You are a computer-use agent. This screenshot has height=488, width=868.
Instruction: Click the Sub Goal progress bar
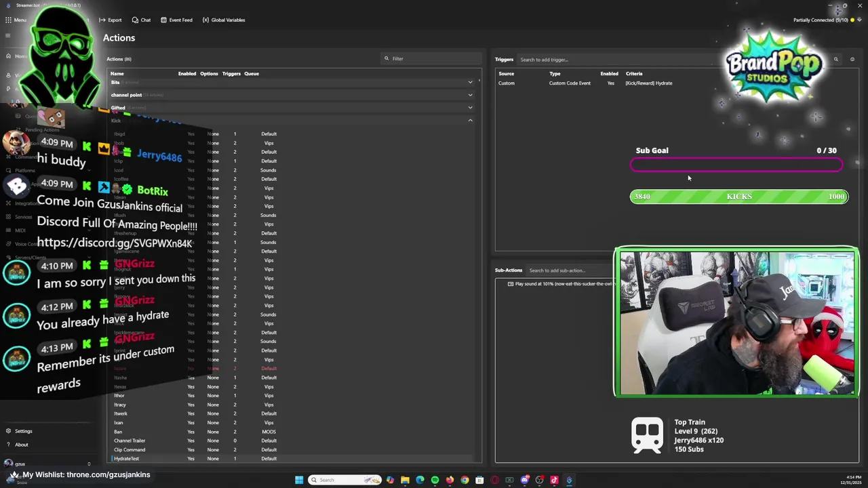pos(736,165)
